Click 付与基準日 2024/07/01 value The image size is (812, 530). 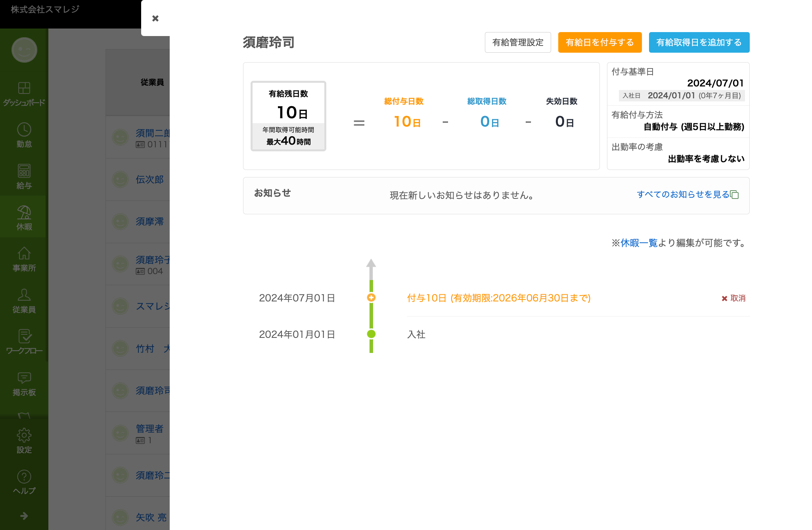tap(715, 83)
